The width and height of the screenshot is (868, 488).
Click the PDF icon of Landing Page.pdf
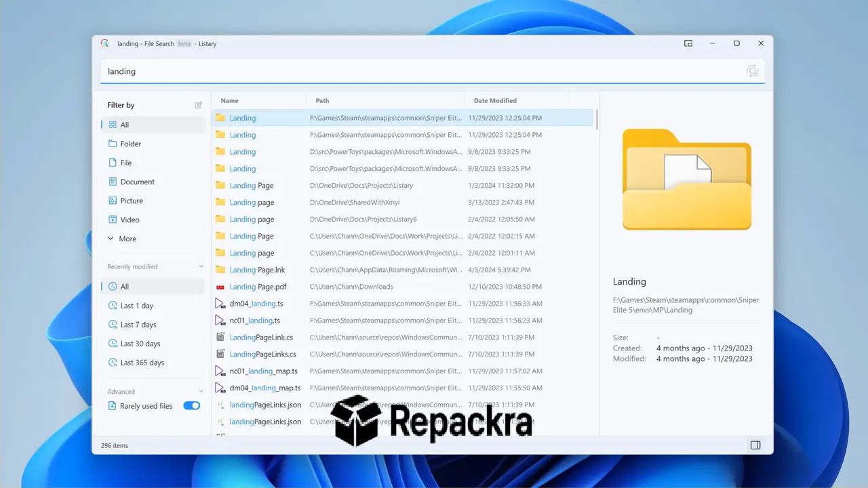click(220, 287)
